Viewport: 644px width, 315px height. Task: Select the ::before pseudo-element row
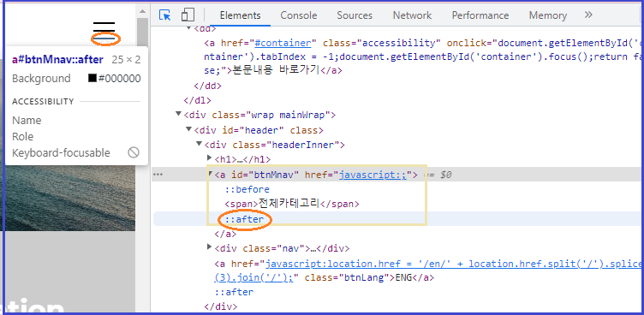coord(247,189)
